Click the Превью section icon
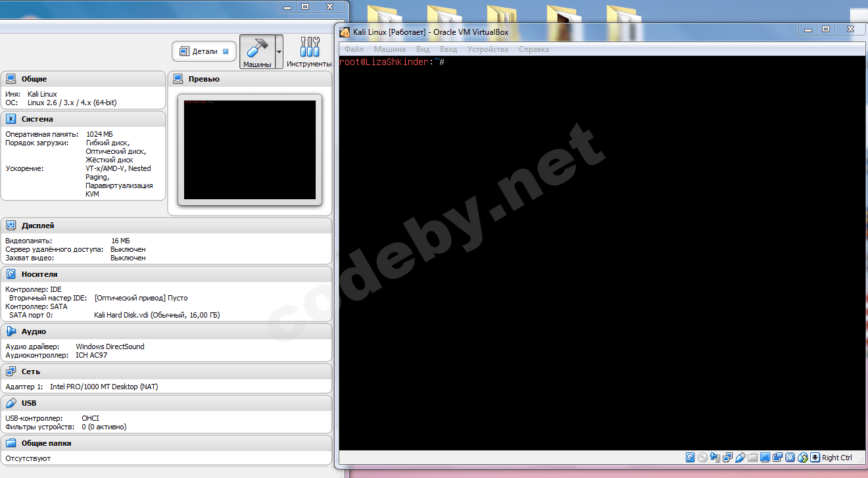Image resolution: width=868 pixels, height=478 pixels. tap(178, 79)
